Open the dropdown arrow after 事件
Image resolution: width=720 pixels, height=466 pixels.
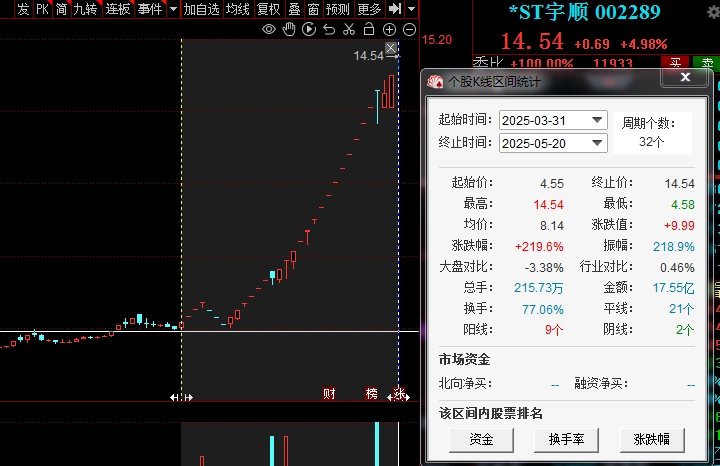click(173, 9)
